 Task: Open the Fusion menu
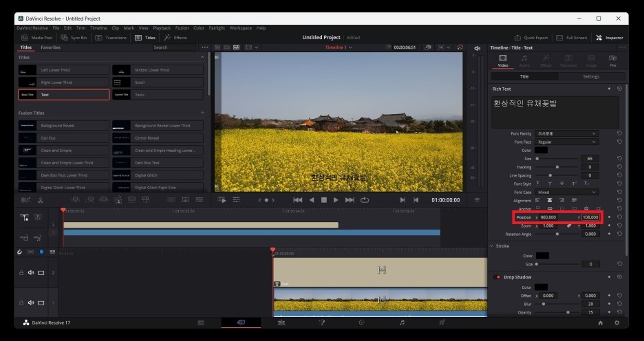pyautogui.click(x=182, y=28)
